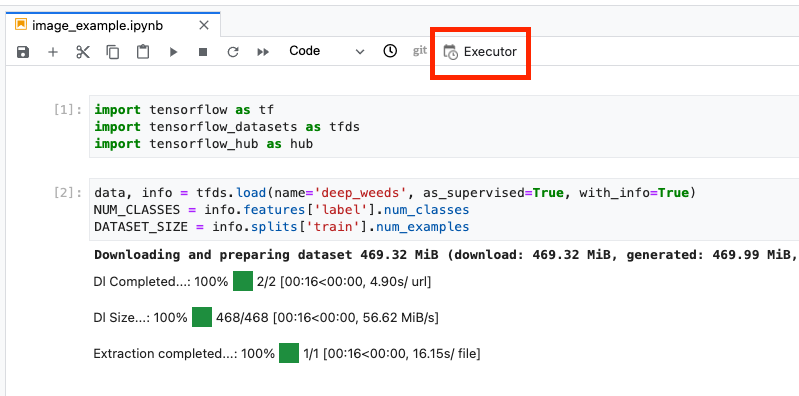Click into the tfds.load code cell
The image size is (799, 396).
click(x=443, y=210)
